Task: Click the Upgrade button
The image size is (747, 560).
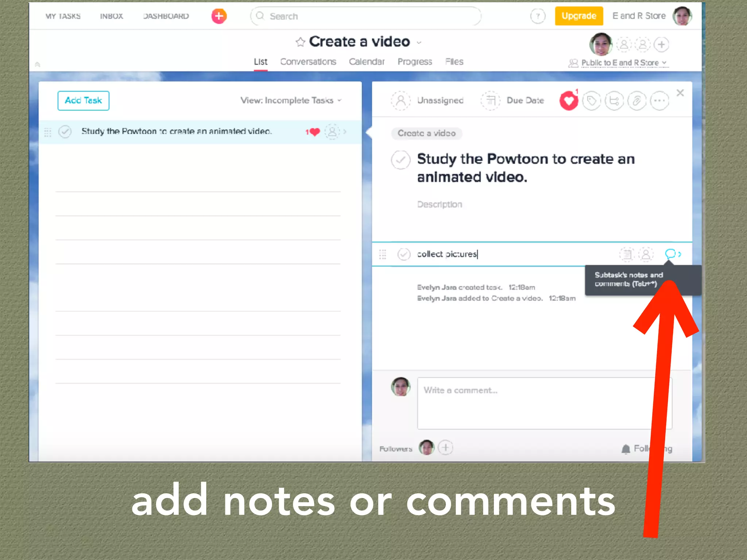Action: point(579,16)
